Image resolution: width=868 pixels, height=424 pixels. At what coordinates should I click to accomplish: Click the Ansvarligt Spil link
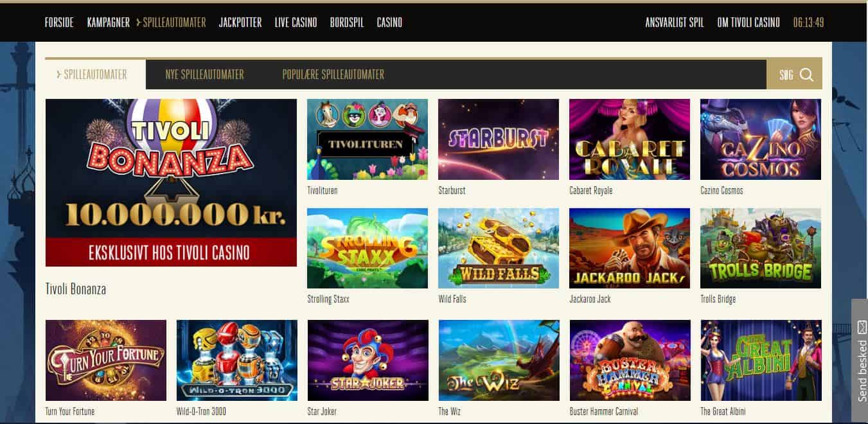pos(675,22)
